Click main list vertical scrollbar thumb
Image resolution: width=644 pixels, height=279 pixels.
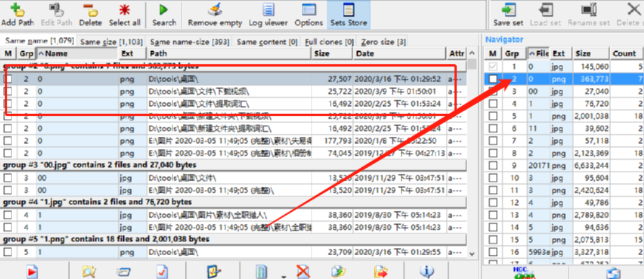pyautogui.click(x=472, y=64)
